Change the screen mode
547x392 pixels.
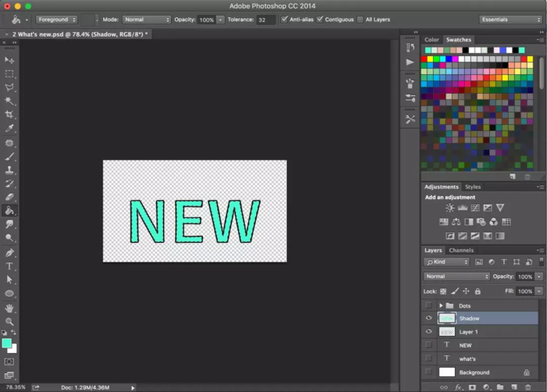9,376
